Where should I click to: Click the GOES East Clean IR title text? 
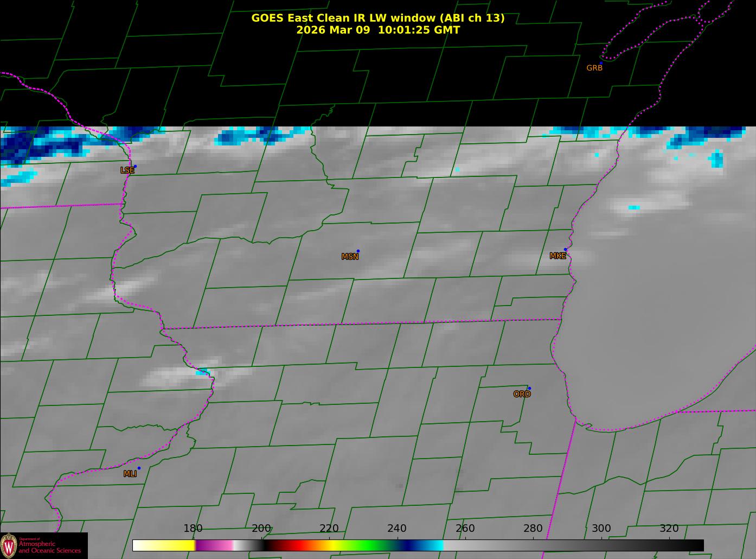coord(377,18)
